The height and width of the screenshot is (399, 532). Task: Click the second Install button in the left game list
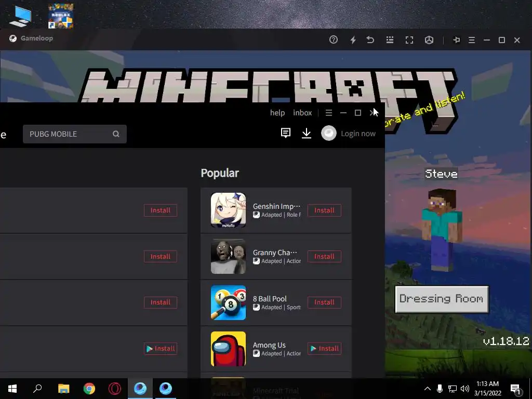pyautogui.click(x=161, y=257)
